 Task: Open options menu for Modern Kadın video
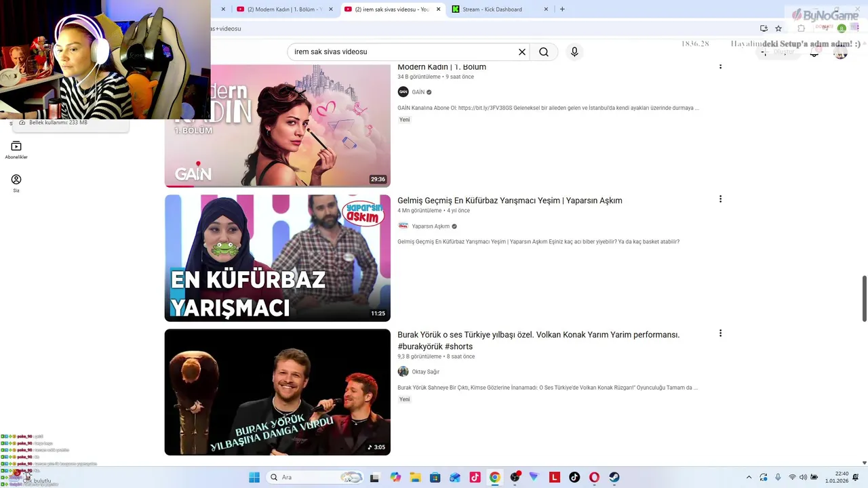click(720, 66)
